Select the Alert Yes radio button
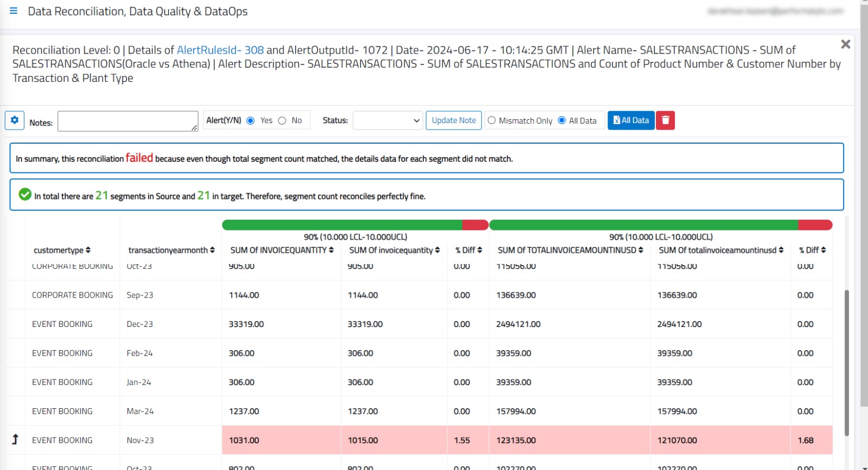The height and width of the screenshot is (470, 868). coord(251,121)
